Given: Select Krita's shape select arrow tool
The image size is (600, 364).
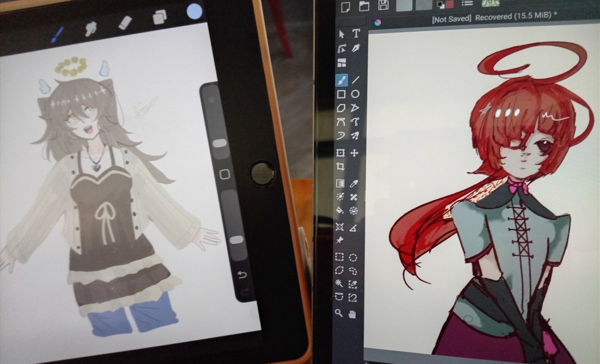Looking at the screenshot, I should (x=341, y=34).
